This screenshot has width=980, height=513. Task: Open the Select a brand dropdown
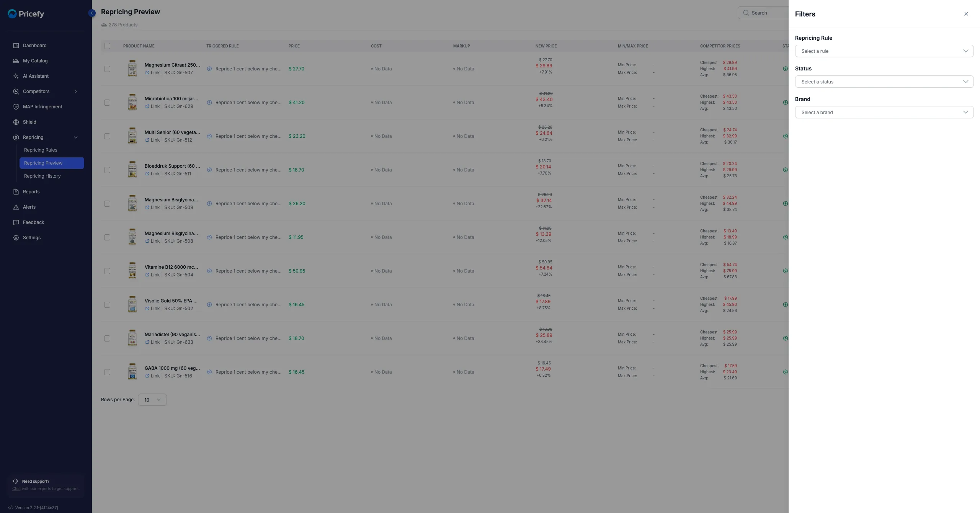pyautogui.click(x=884, y=112)
